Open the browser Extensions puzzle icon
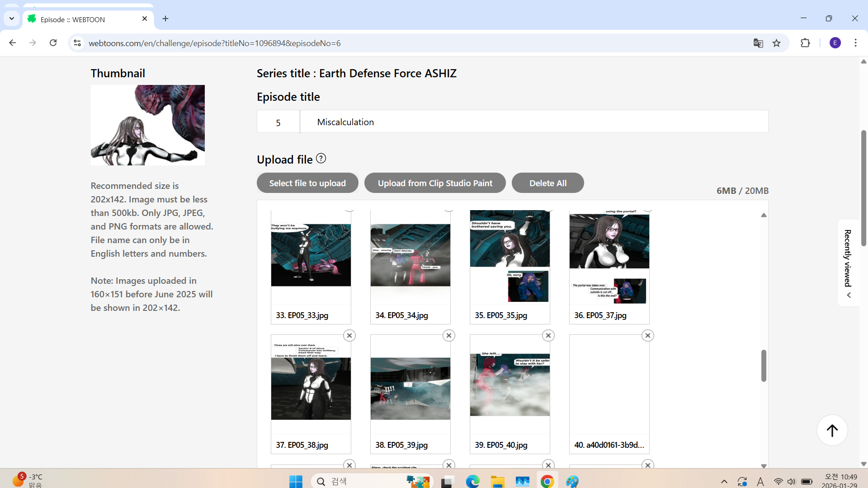Image resolution: width=868 pixels, height=488 pixels. click(805, 43)
